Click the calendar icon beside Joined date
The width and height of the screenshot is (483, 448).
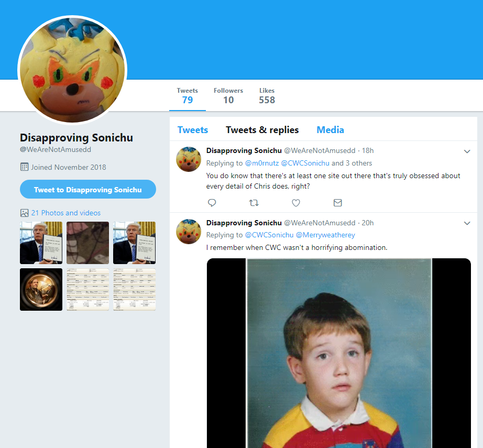pos(24,167)
